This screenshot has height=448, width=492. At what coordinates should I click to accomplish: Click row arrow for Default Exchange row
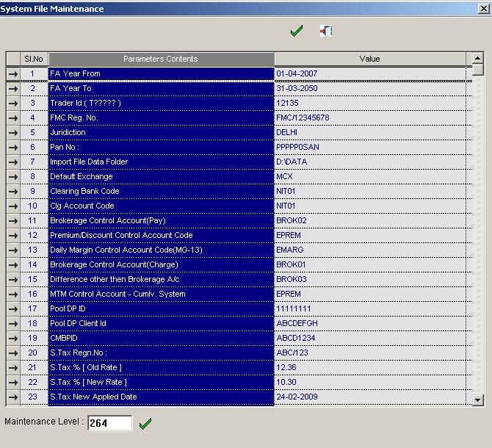click(x=12, y=176)
